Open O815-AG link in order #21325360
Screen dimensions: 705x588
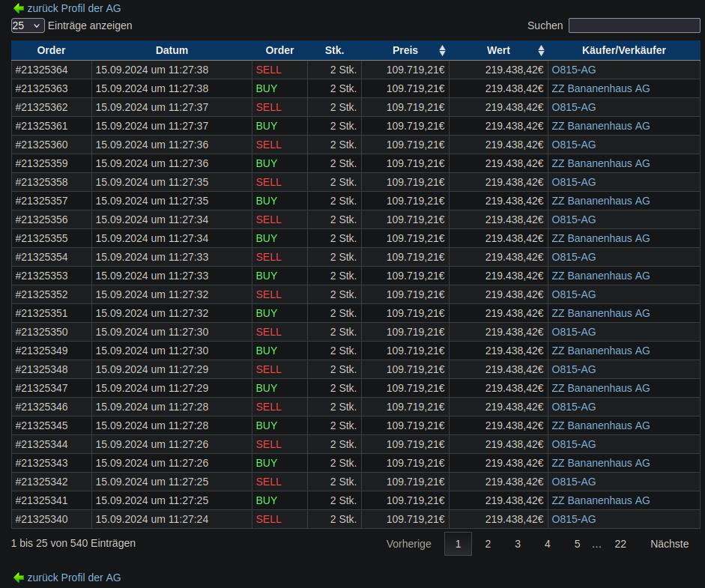(574, 145)
